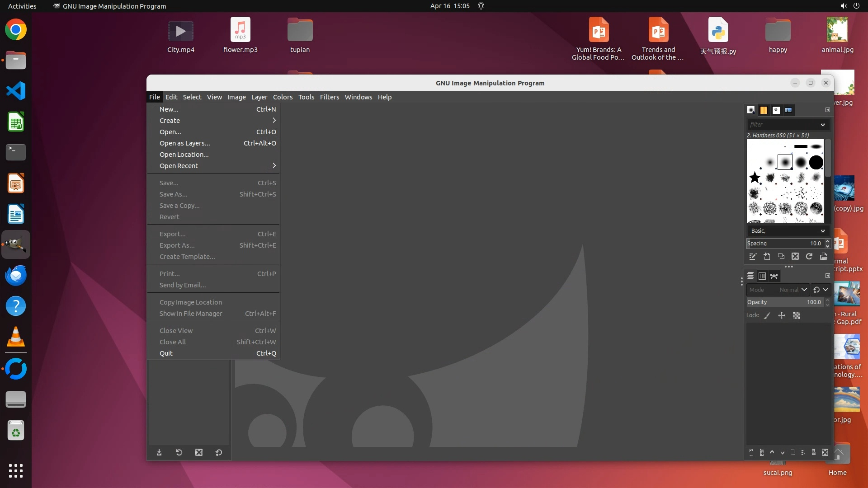This screenshot has height=488, width=868.
Task: Click Quit in the File menu
Action: point(166,353)
